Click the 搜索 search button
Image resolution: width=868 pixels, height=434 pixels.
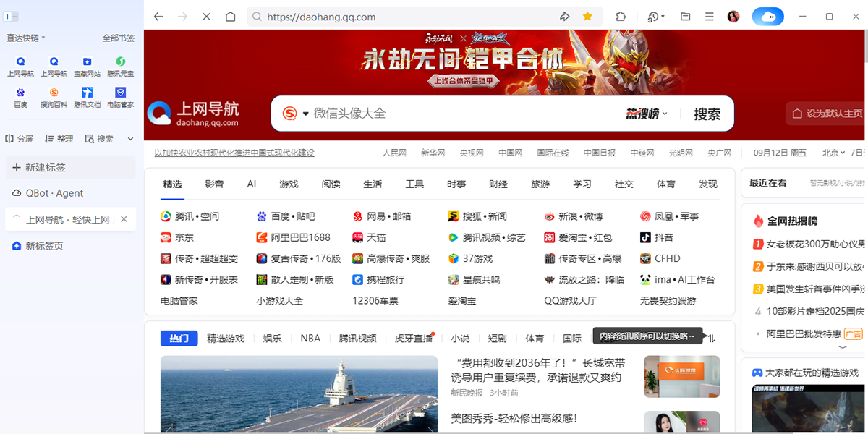[x=707, y=114]
